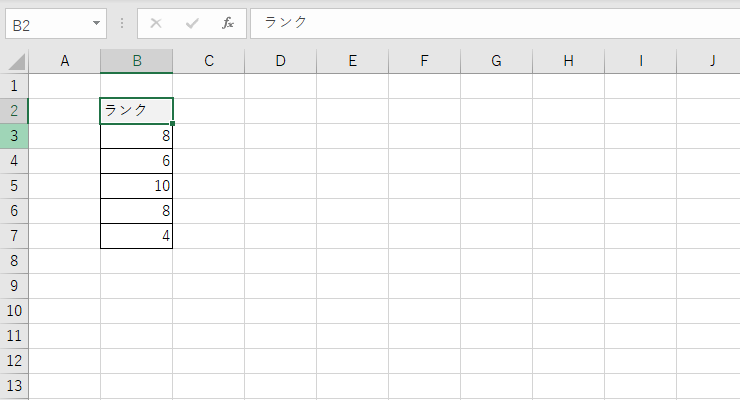The width and height of the screenshot is (740, 400).
Task: Click cell B5 containing value 10
Action: [137, 186]
